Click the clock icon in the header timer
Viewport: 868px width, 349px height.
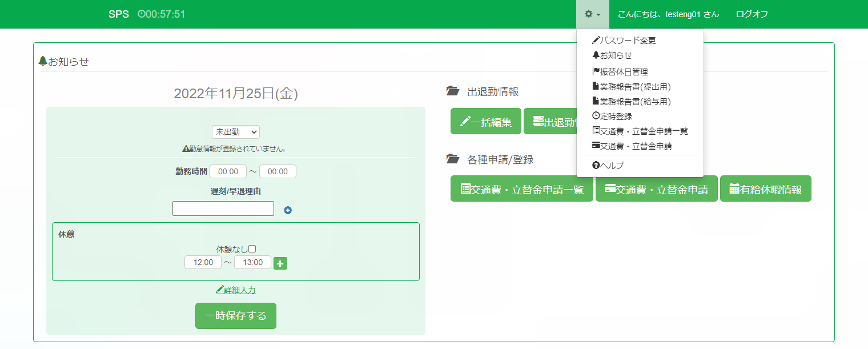point(141,14)
